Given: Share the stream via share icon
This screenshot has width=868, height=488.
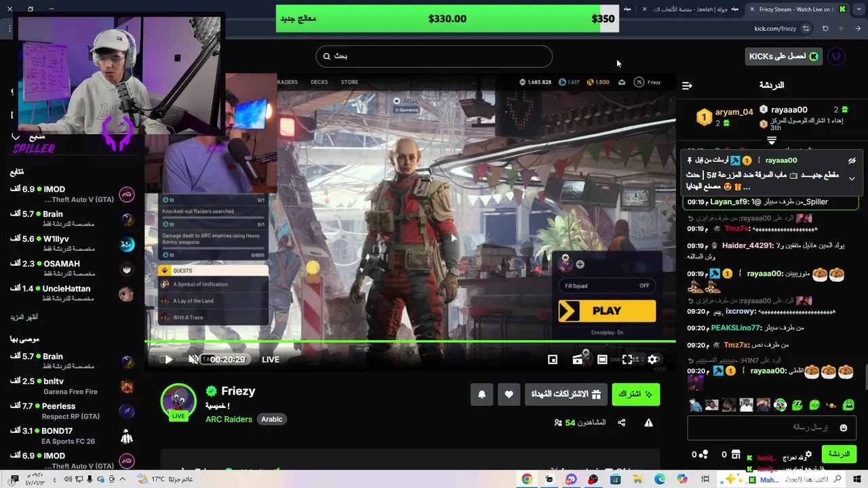Looking at the screenshot, I should click(622, 423).
